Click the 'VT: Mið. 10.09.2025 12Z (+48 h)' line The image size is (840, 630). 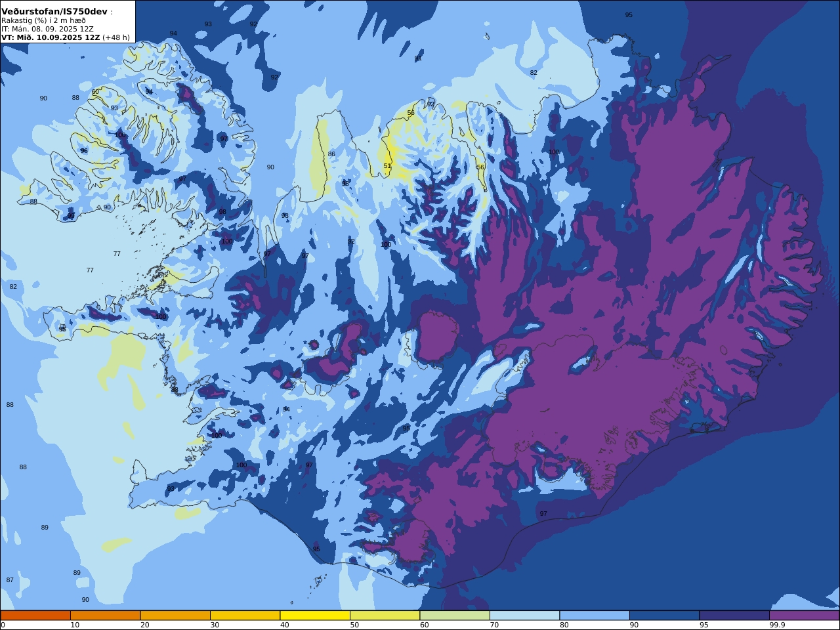coord(66,37)
